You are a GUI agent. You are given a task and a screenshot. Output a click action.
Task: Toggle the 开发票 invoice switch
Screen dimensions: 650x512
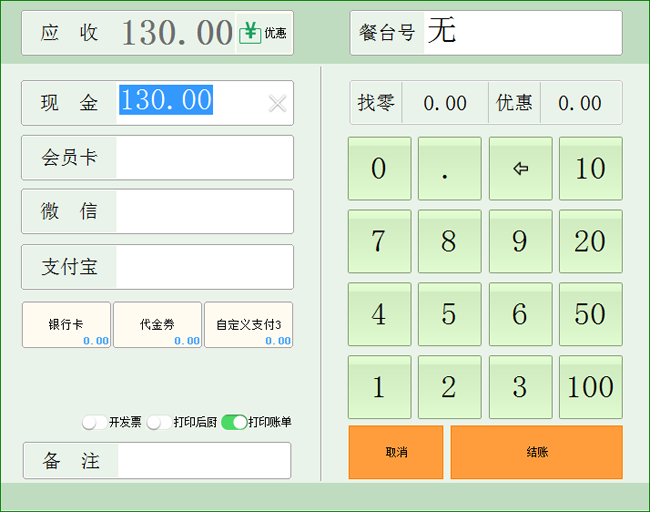pyautogui.click(x=94, y=422)
